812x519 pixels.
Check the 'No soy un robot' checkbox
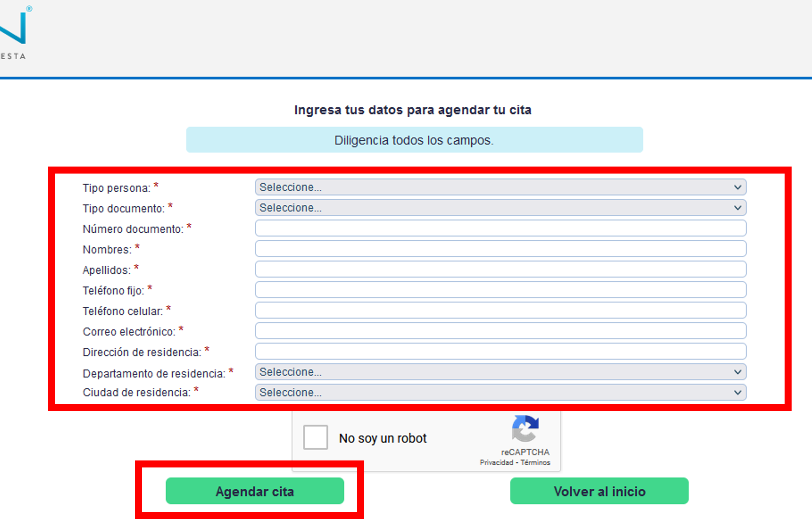pos(316,437)
